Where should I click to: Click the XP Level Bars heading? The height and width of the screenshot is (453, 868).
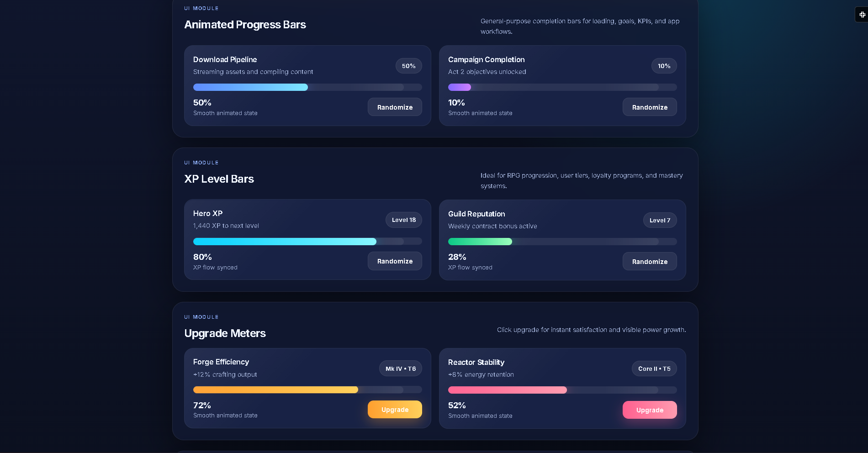pyautogui.click(x=219, y=179)
